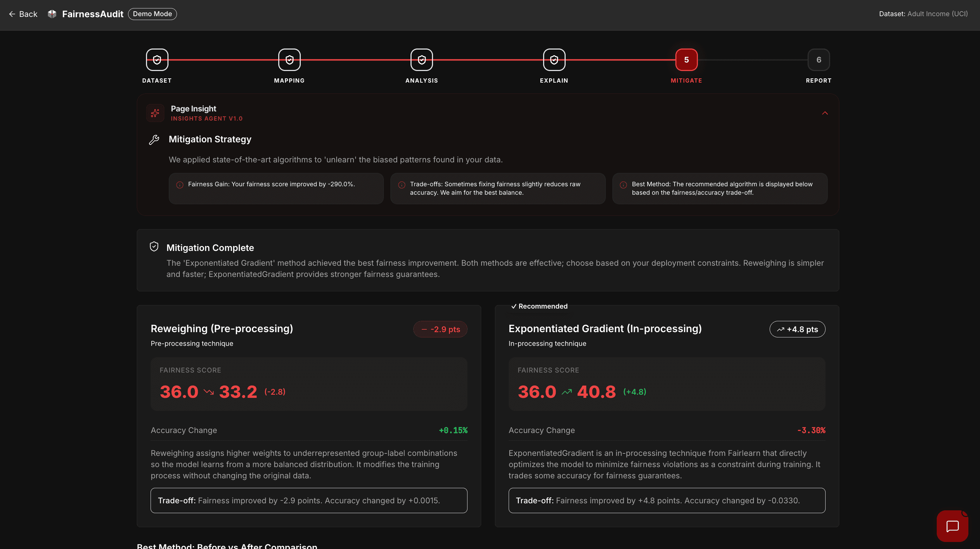Click the 40.8 fairness score value
980x549 pixels.
596,392
